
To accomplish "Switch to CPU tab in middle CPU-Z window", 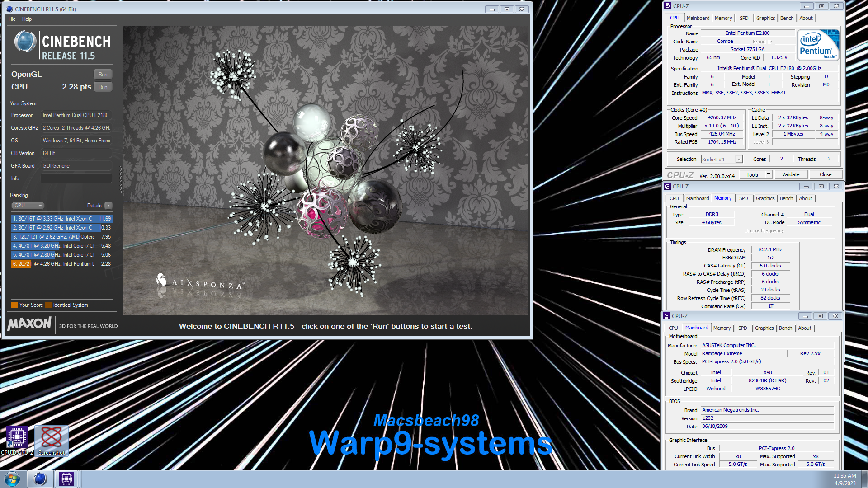I will click(674, 198).
